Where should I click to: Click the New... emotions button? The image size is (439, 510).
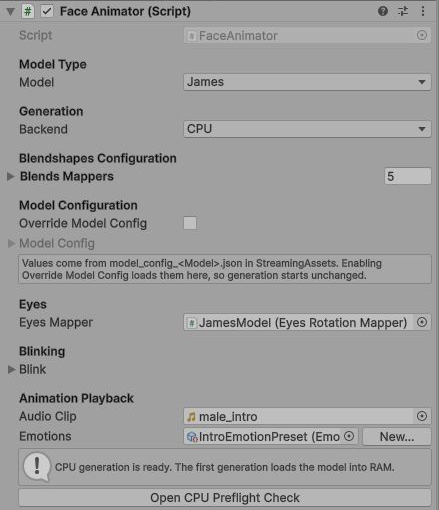(x=397, y=437)
